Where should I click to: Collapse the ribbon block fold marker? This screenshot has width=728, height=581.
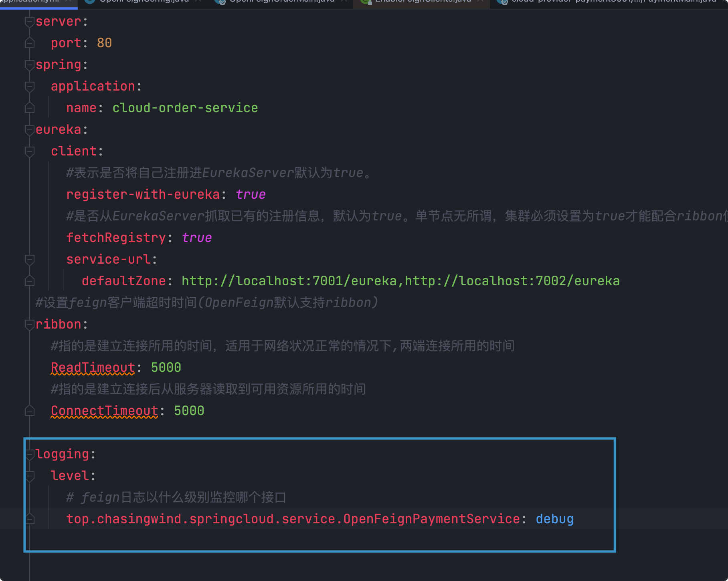coord(29,325)
